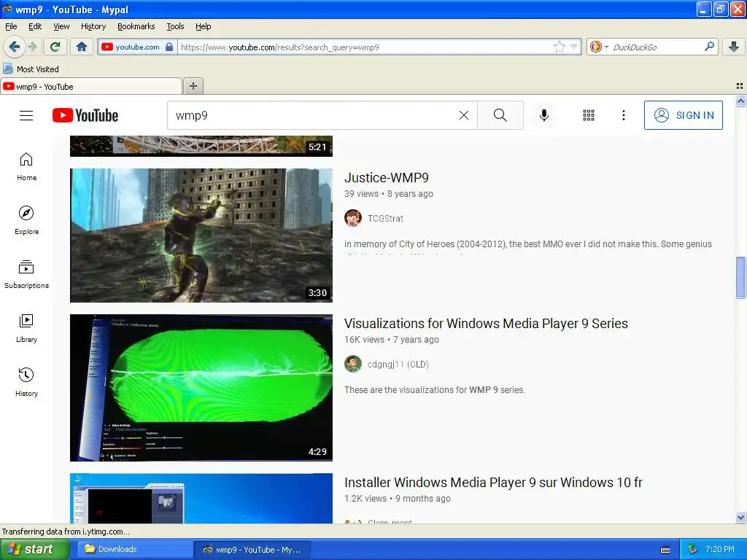Open a new tab with plus button
This screenshot has width=747, height=560.
pos(193,86)
